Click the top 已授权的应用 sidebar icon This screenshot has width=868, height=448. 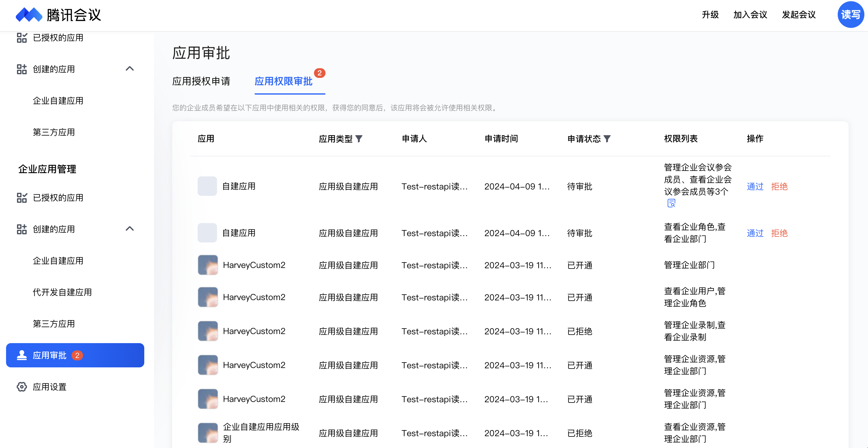click(22, 38)
